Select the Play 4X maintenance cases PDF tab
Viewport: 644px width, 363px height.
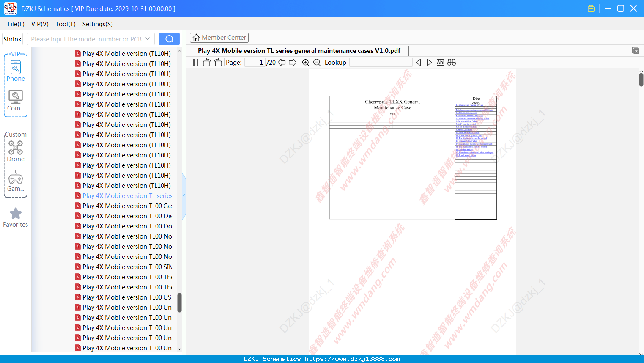pos(299,51)
